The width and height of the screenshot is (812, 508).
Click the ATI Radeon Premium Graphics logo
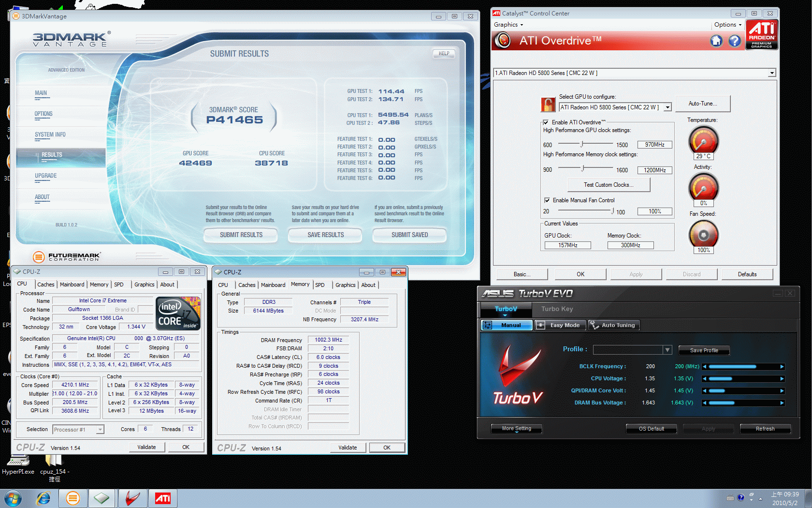click(762, 35)
